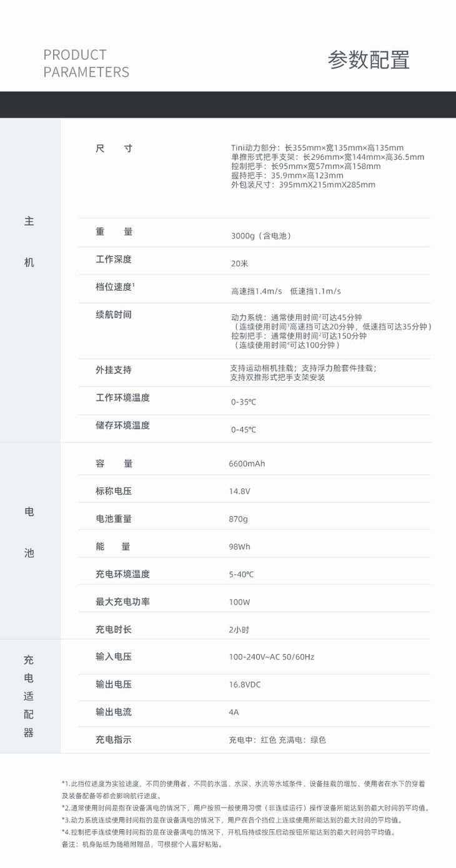Select the 储存环境温度 label
Screen dimensions: 456x868
pyautogui.click(x=122, y=425)
